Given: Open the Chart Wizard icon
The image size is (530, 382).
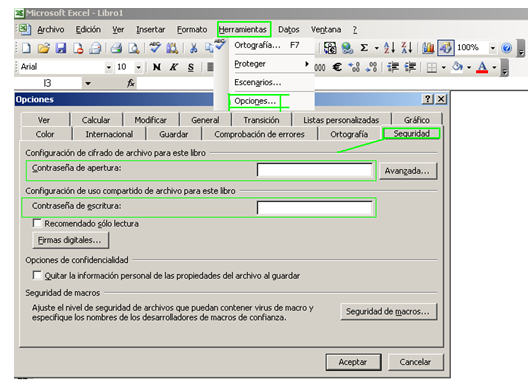Looking at the screenshot, I should tap(428, 48).
